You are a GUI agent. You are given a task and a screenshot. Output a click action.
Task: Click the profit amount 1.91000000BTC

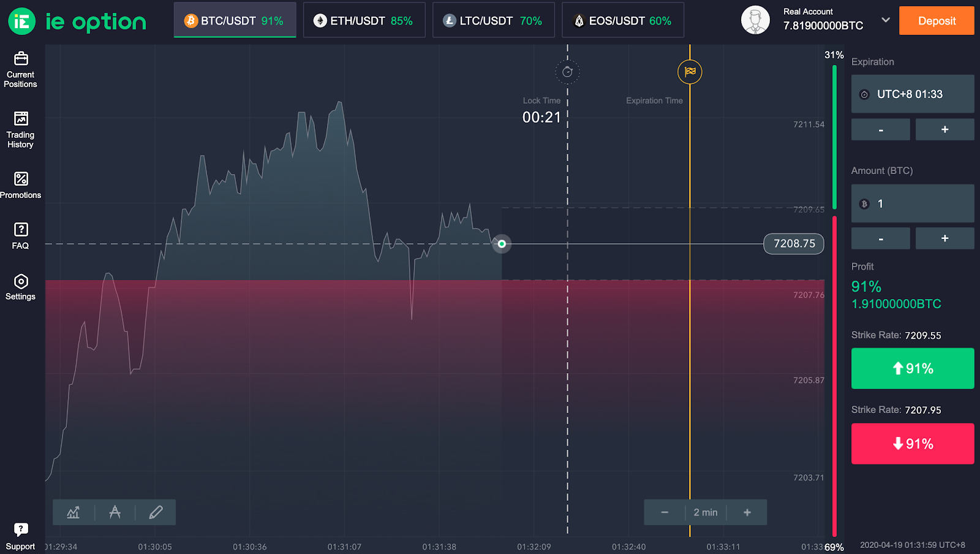pos(896,304)
